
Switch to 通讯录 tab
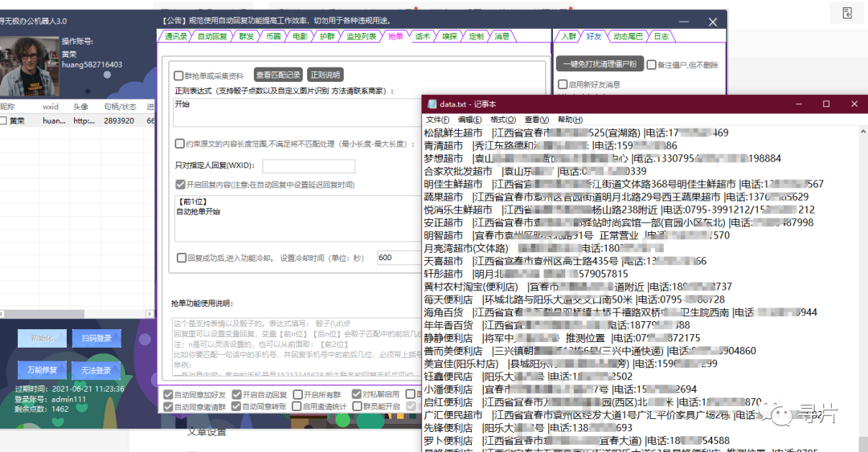pos(176,36)
